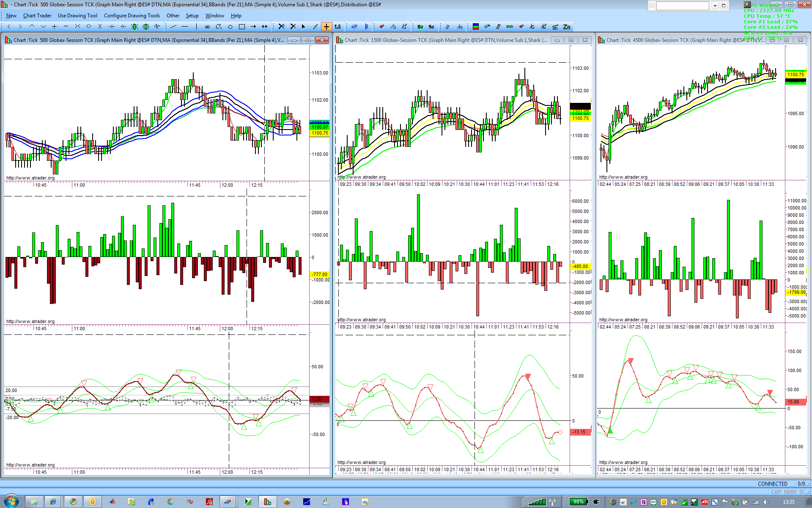Select the single arrow drawing tool

[x=253, y=27]
